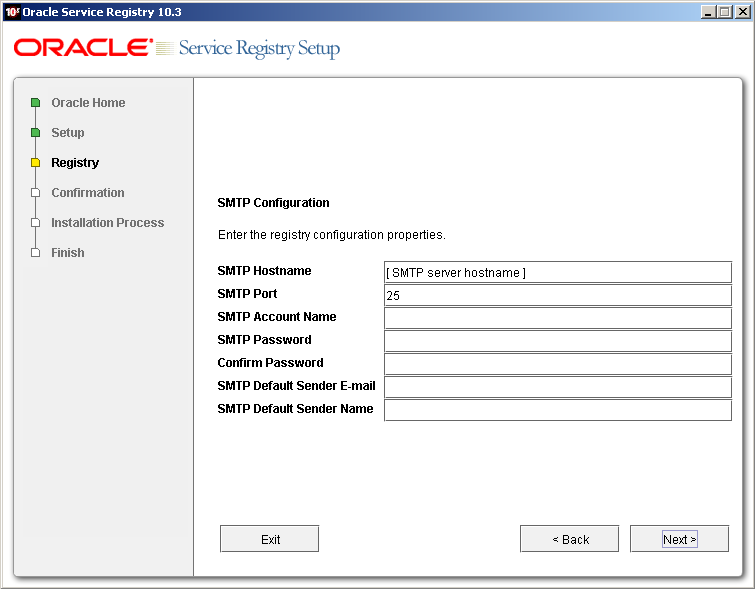The height and width of the screenshot is (589, 755).
Task: Click the Installation Process step marker
Action: coord(36,223)
